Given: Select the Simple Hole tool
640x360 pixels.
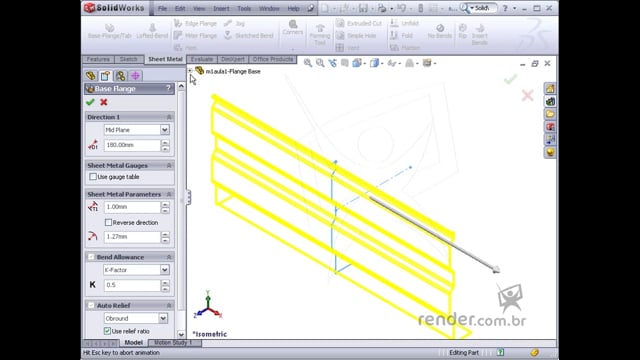Looking at the screenshot, I should click(356, 36).
